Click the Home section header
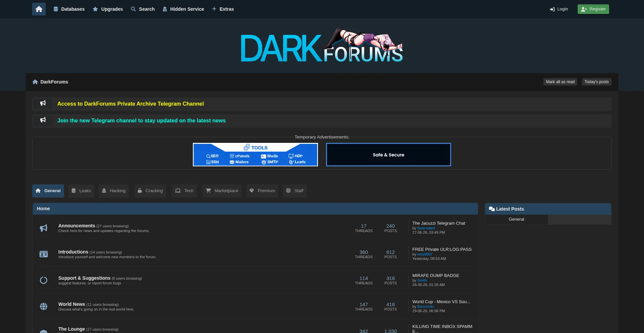 tap(255, 209)
